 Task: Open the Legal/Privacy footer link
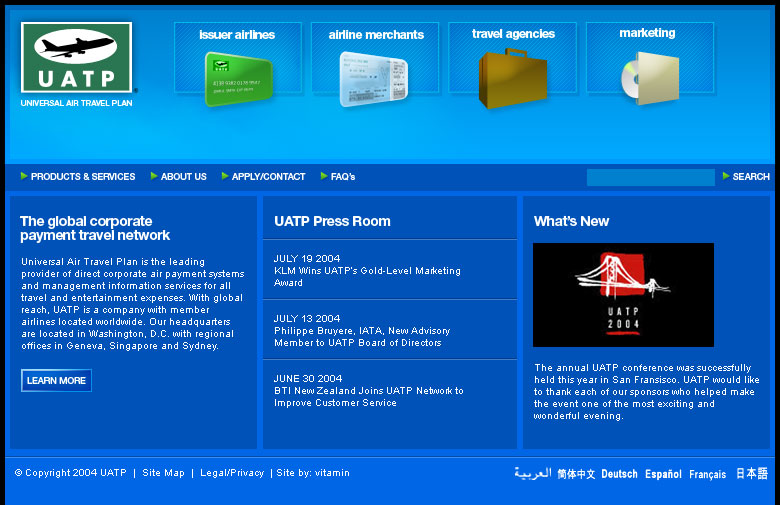(x=232, y=473)
